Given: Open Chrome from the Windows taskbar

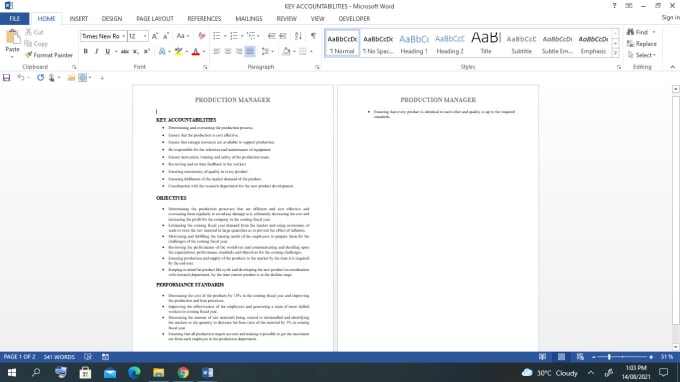Looking at the screenshot, I should 183,372.
